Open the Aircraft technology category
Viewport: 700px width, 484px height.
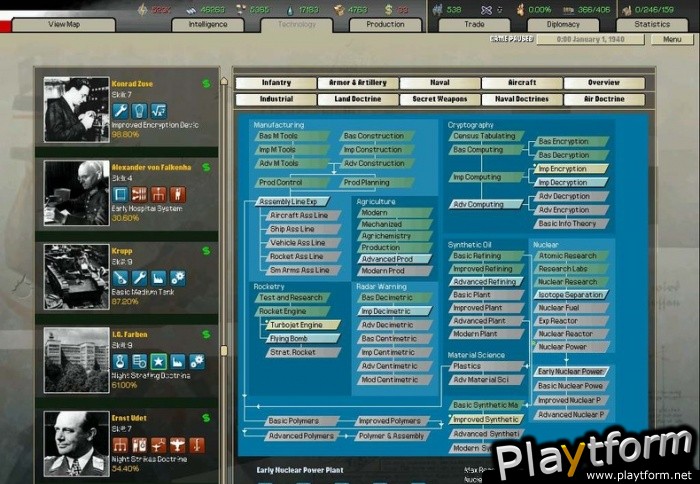click(522, 83)
